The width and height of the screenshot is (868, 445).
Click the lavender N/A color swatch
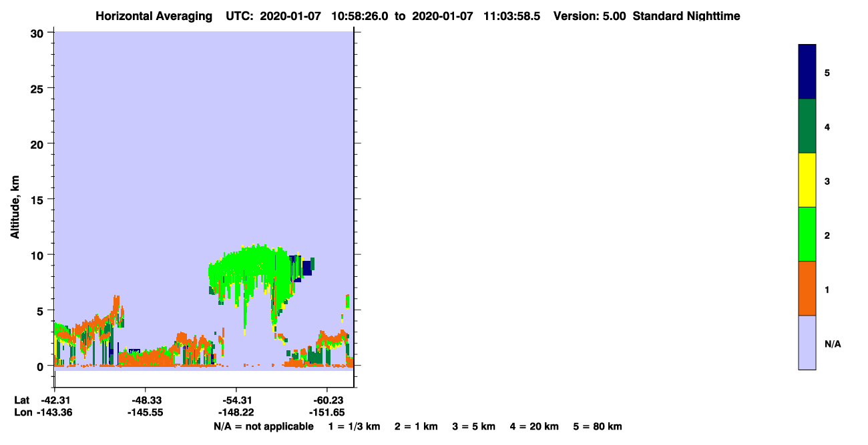(x=807, y=342)
